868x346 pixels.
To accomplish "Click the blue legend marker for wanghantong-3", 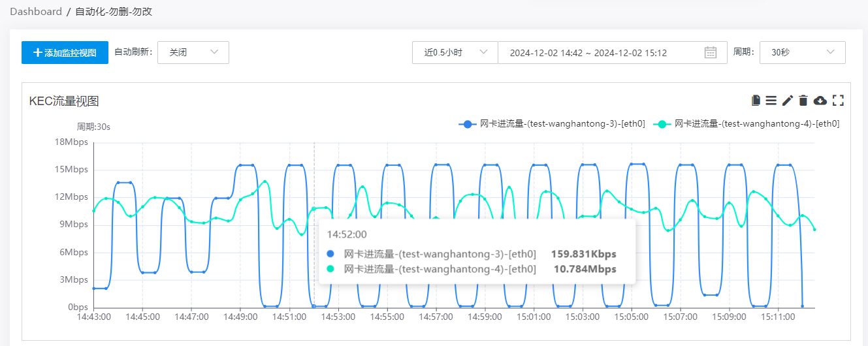I will (x=468, y=124).
